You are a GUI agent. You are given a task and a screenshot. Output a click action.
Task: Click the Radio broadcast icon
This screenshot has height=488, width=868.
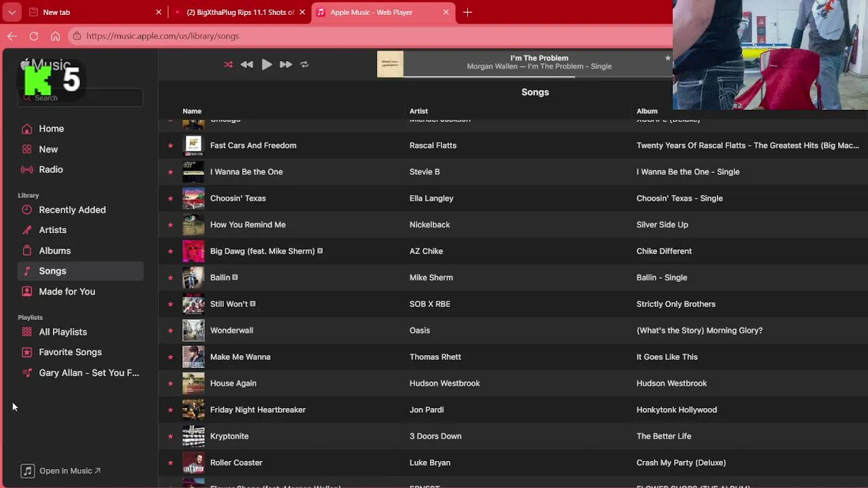[26, 169]
